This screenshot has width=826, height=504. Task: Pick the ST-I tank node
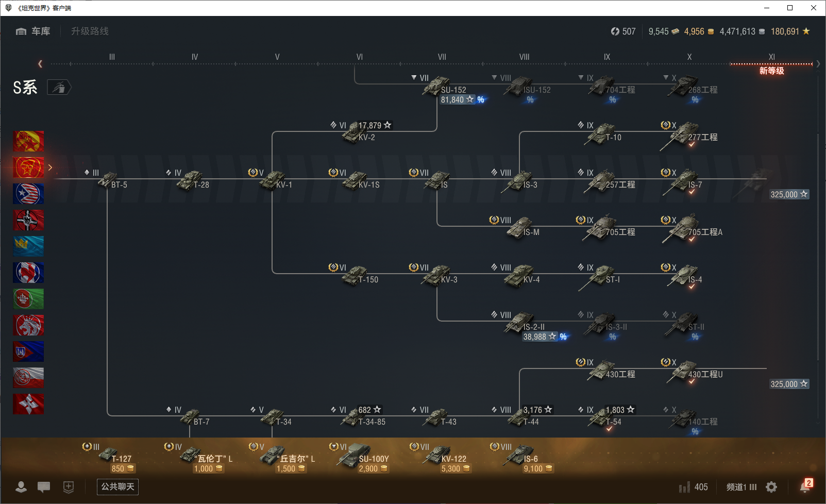click(600, 278)
